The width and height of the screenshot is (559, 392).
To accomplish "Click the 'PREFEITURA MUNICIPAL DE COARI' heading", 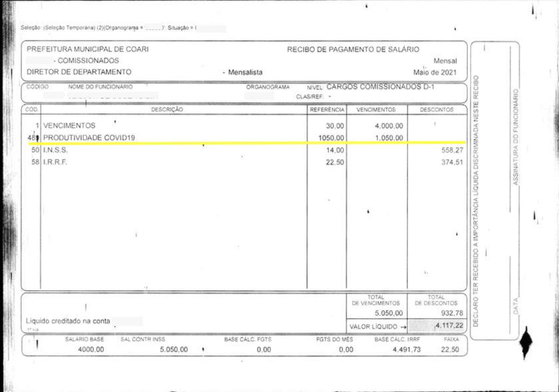I will 88,49.
